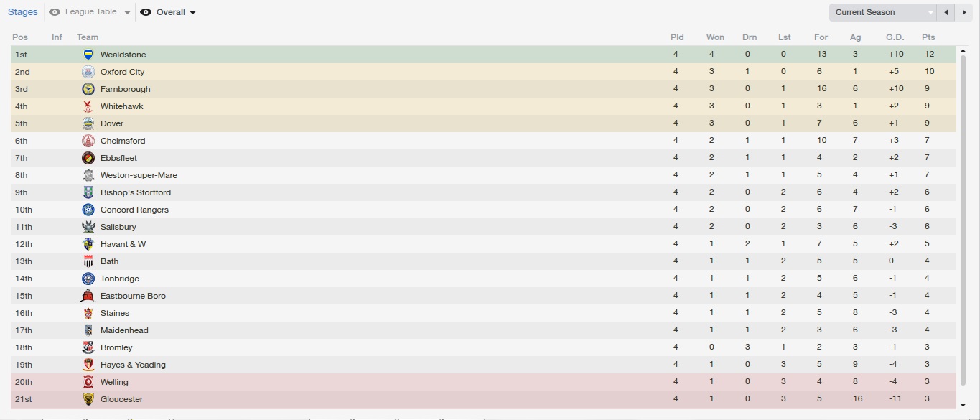Toggle the League Table eye view

coord(55,12)
